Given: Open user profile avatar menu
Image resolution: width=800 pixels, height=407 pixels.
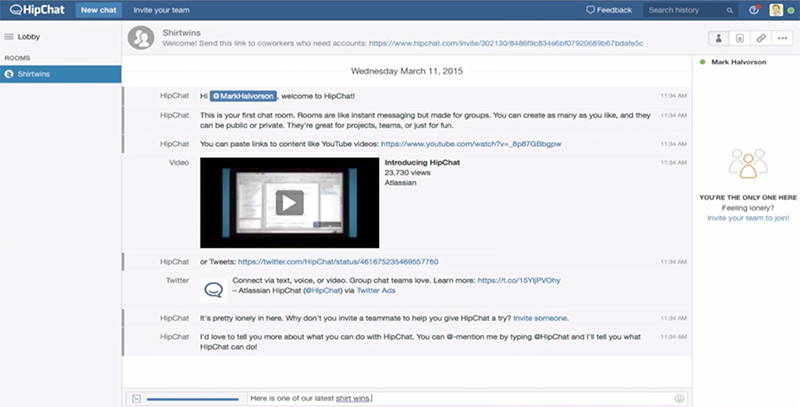Looking at the screenshot, I should [x=777, y=10].
